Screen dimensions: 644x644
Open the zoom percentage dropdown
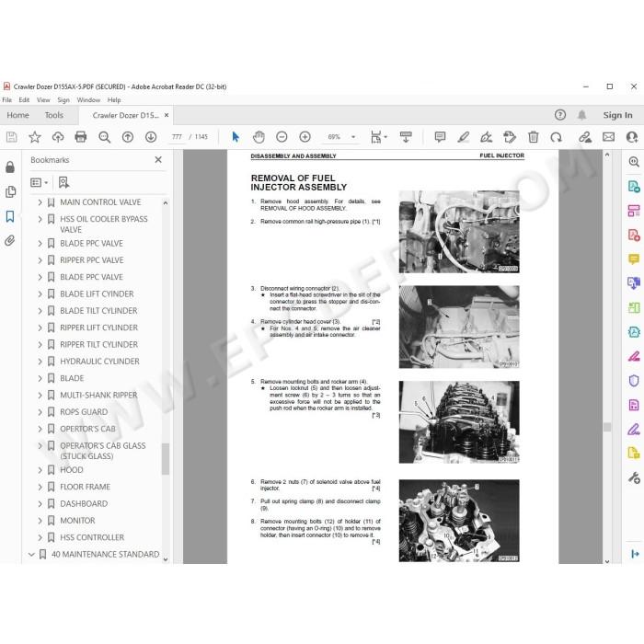353,137
